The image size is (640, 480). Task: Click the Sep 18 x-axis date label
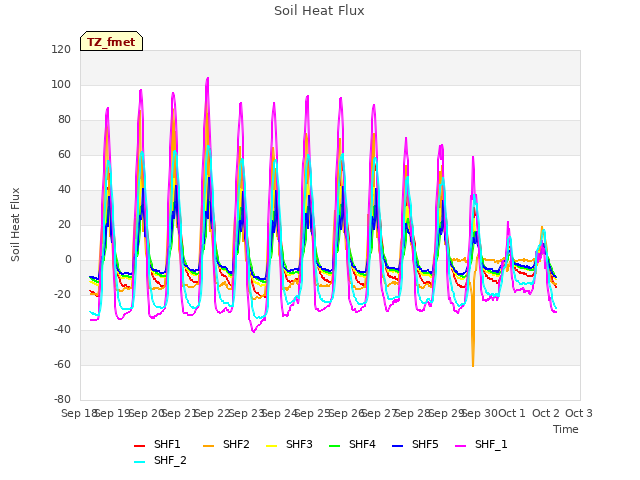(x=78, y=413)
